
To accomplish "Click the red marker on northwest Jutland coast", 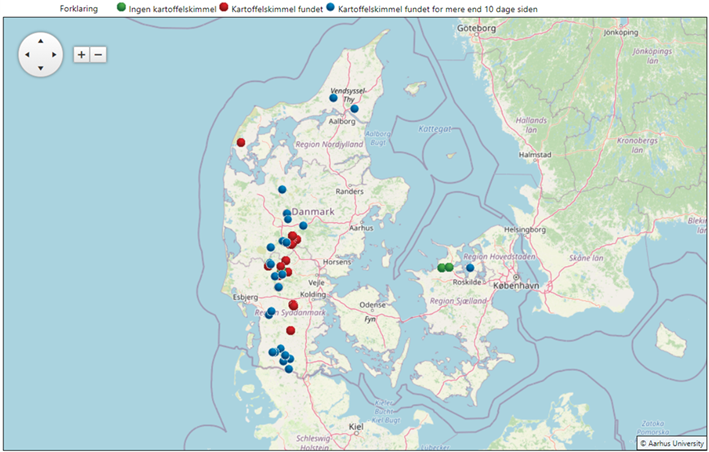I will coord(240,143).
